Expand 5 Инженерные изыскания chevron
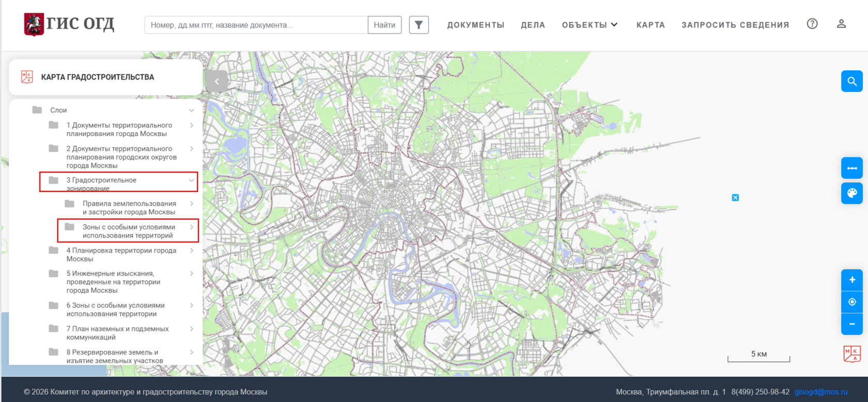The height and width of the screenshot is (402, 868). pos(192,273)
